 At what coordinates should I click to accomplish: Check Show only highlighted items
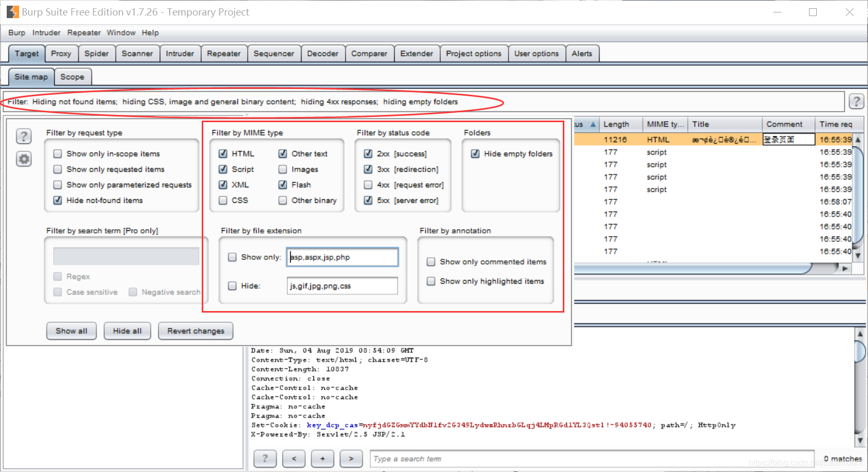pos(431,281)
